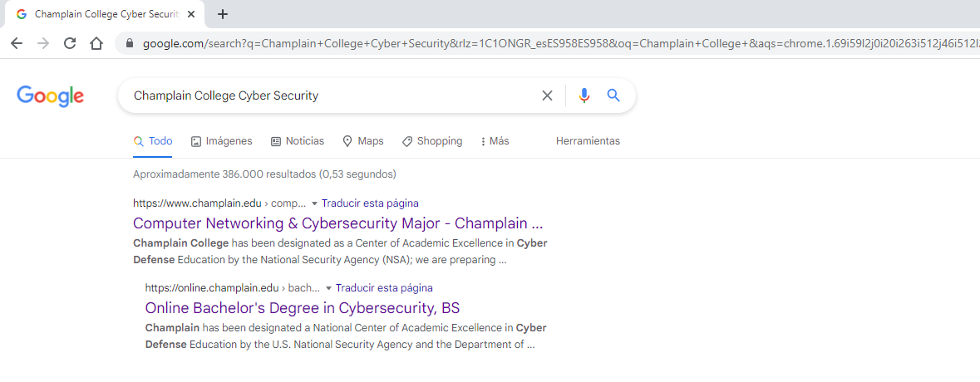Screen dimensions: 980x382
Task: Open Online Bachelor's Degree in Cybersecurity link
Action: tap(303, 308)
